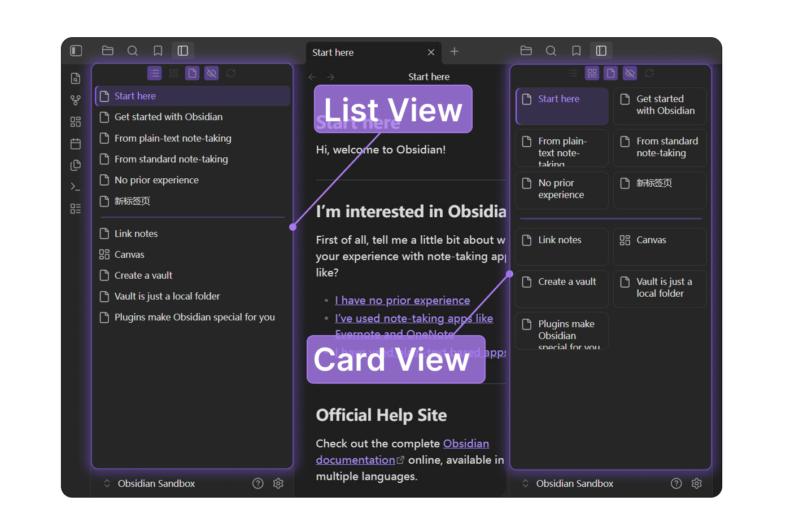
Task: Open the bookmarks icon in right sidebar
Action: tap(577, 51)
